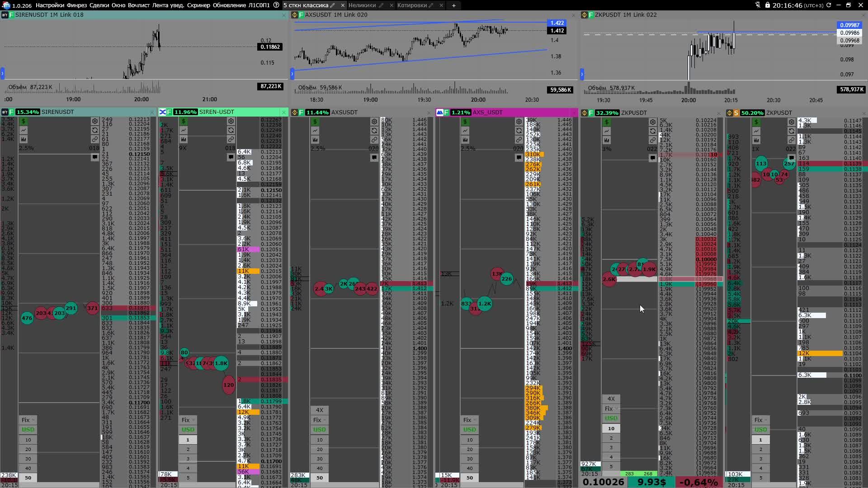868x488 pixels.
Task: Toggle USD mode in ZKPUSDT spot panel
Action: pyautogui.click(x=760, y=430)
